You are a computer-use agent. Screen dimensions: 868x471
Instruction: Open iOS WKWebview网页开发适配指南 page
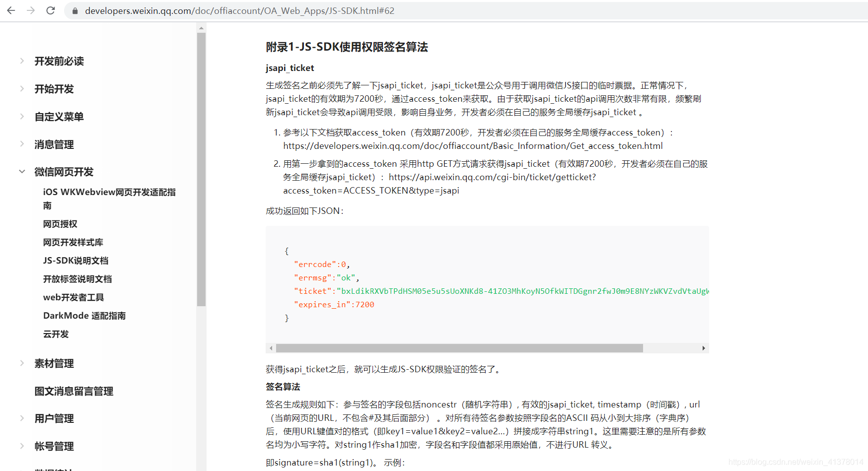pos(109,199)
